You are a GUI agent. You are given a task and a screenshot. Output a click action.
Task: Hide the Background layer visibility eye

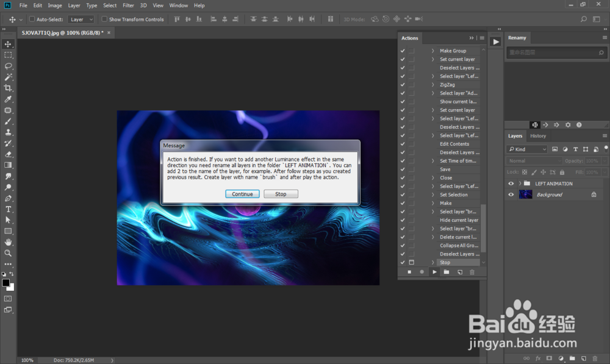pyautogui.click(x=511, y=195)
